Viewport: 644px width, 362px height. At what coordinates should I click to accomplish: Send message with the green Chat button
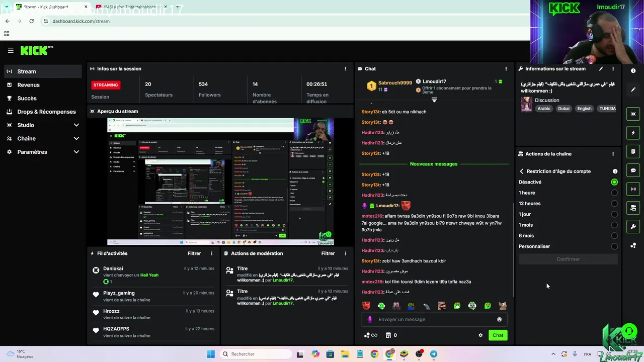498,335
